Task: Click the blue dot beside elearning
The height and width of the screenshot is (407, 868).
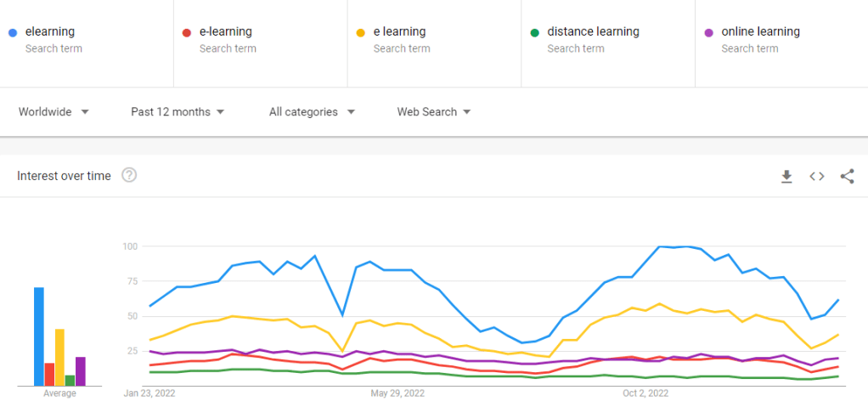Action: [x=13, y=32]
